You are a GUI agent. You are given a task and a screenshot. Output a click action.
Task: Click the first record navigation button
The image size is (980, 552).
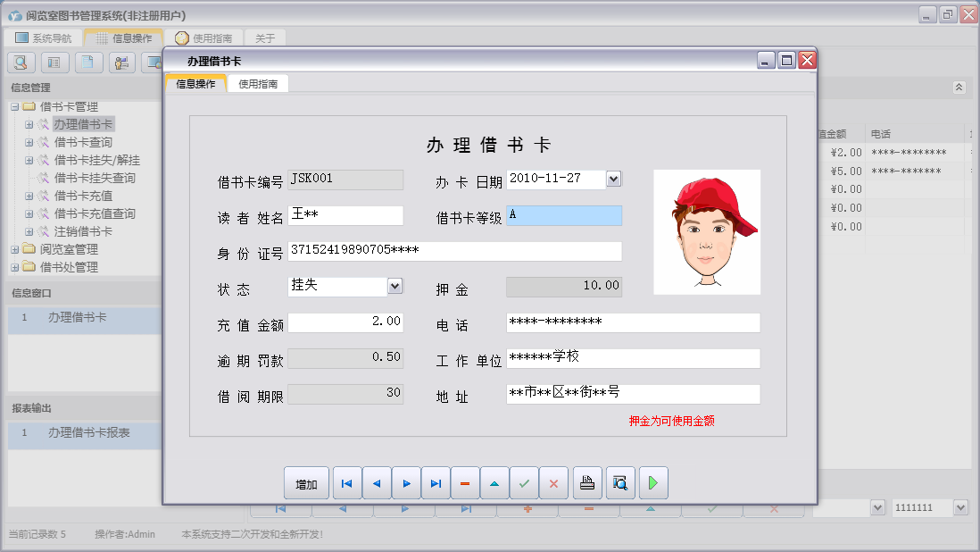(x=347, y=483)
